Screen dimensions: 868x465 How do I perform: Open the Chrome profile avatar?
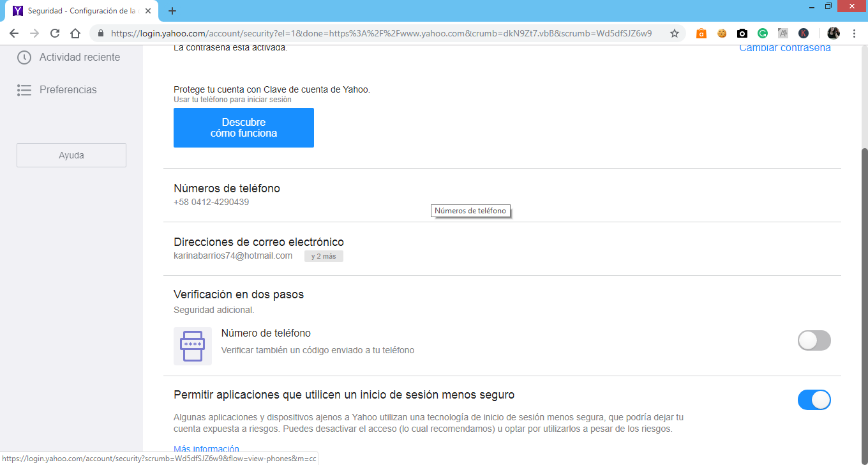click(834, 33)
